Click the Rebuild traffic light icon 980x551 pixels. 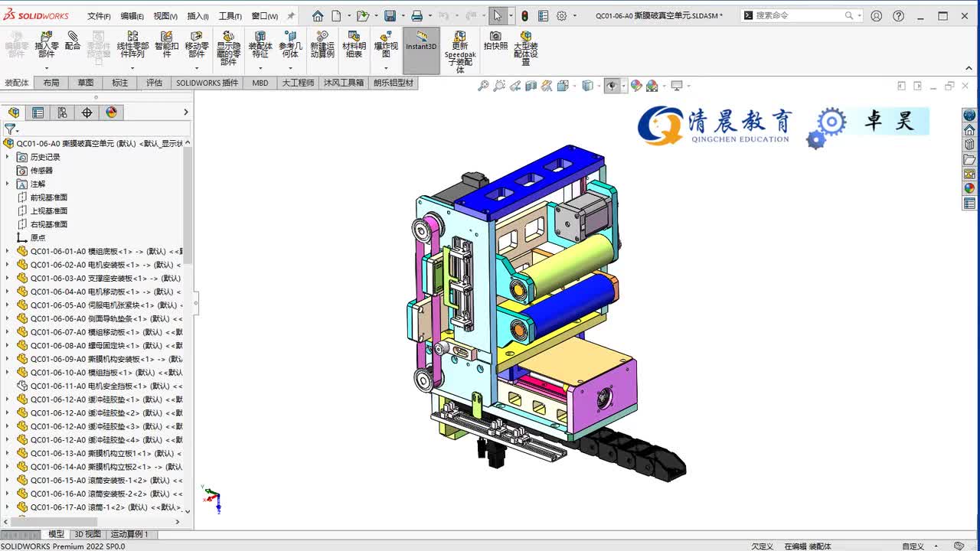524,15
